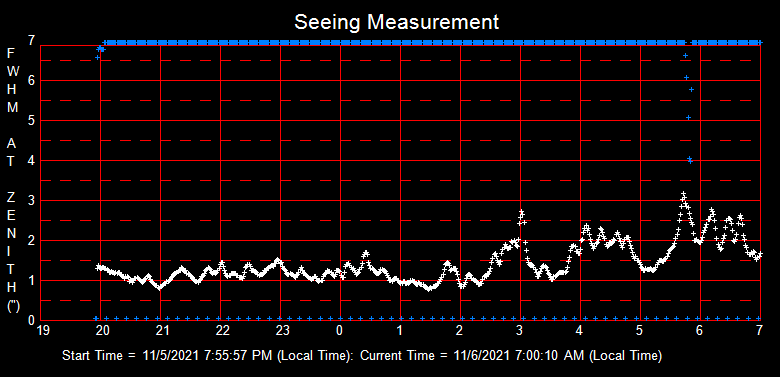The height and width of the screenshot is (377, 780).
Task: Click the 'Seeing Measurement' chart title
Action: 396,22
